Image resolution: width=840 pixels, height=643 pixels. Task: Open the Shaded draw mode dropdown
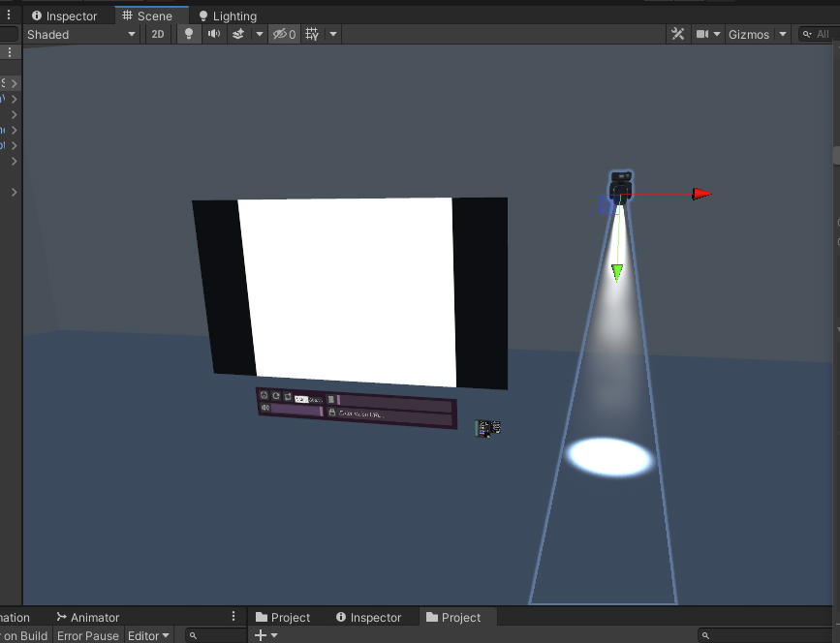(x=81, y=34)
